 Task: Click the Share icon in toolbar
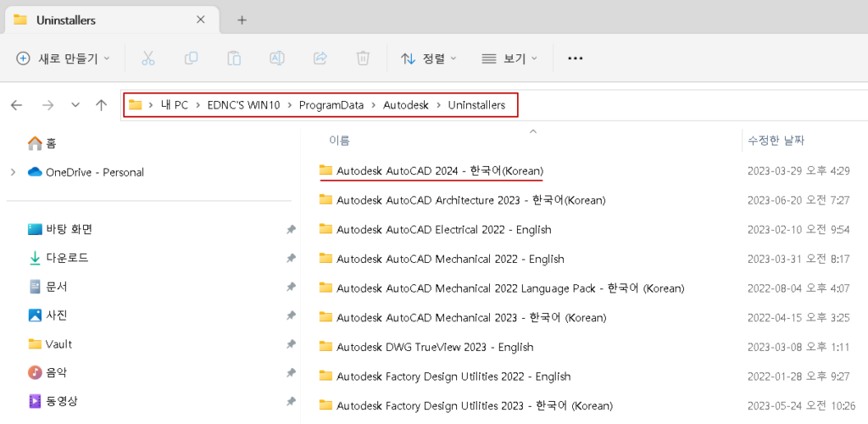pos(320,59)
